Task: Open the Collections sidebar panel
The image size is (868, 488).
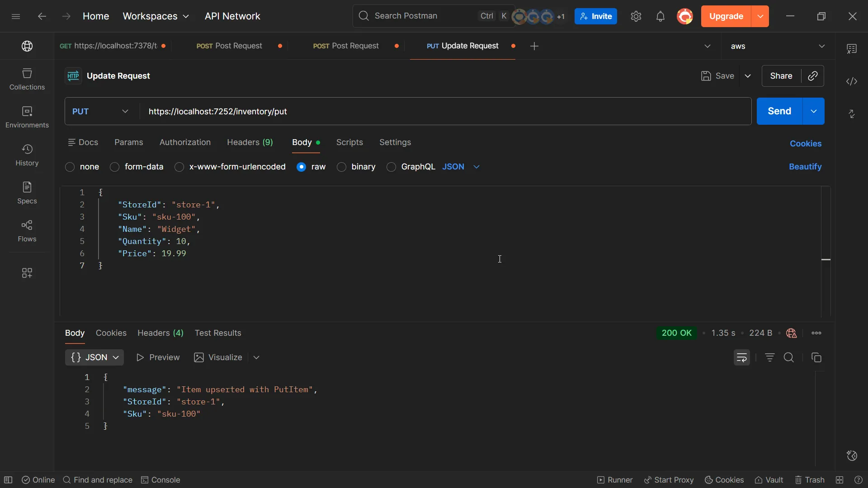Action: pyautogui.click(x=27, y=79)
